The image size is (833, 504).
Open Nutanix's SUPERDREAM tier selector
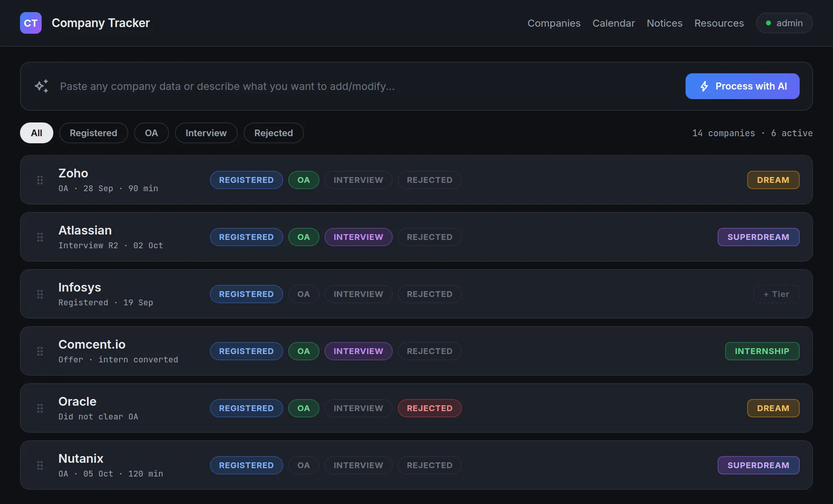pos(758,465)
